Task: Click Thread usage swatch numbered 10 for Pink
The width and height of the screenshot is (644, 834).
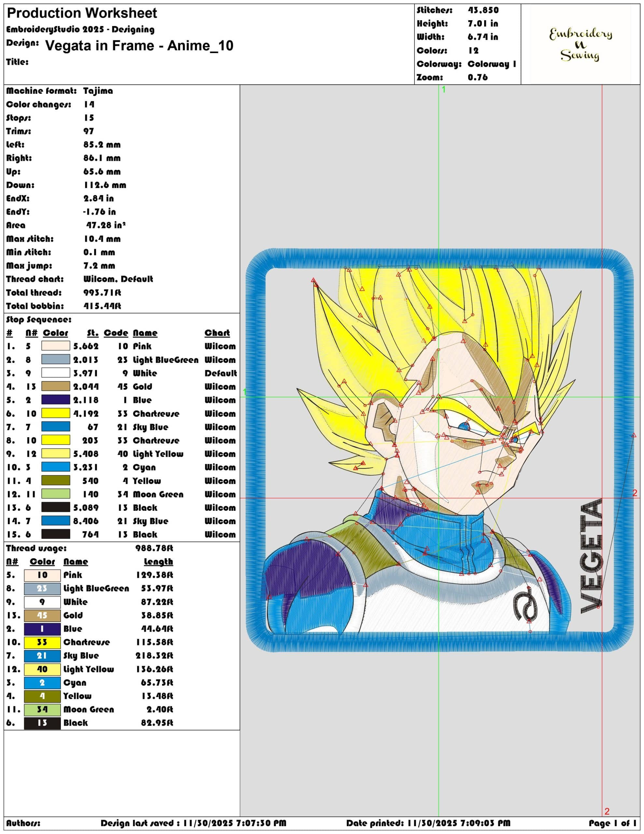Action: [x=42, y=575]
